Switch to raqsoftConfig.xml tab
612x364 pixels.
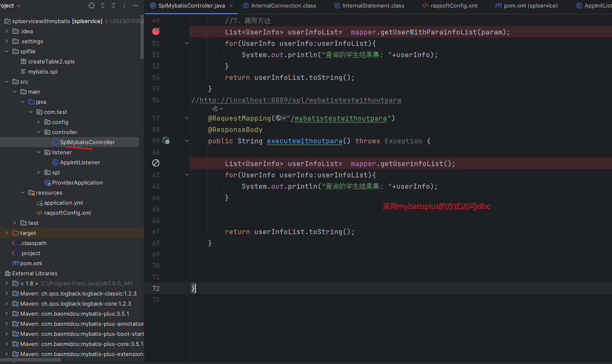[454, 5]
